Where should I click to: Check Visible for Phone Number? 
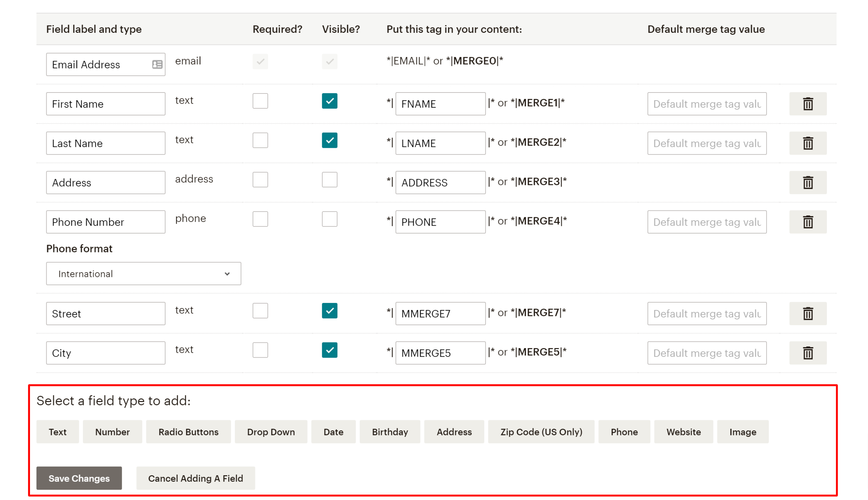point(329,219)
